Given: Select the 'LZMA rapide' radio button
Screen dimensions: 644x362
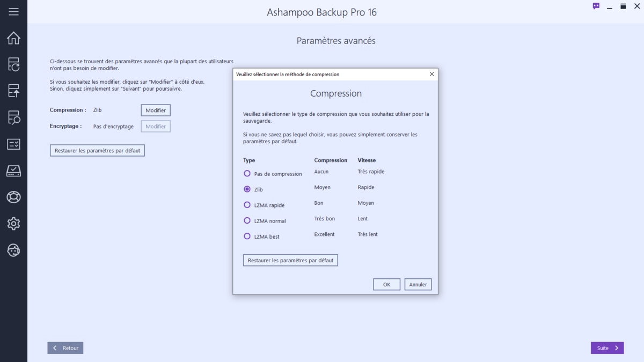Looking at the screenshot, I should (x=247, y=205).
